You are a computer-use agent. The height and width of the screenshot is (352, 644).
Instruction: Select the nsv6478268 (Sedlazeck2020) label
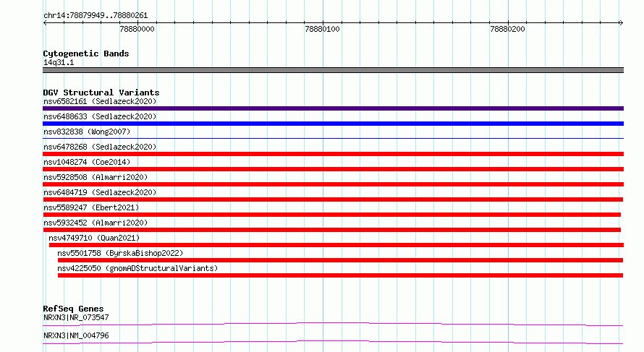100,147
